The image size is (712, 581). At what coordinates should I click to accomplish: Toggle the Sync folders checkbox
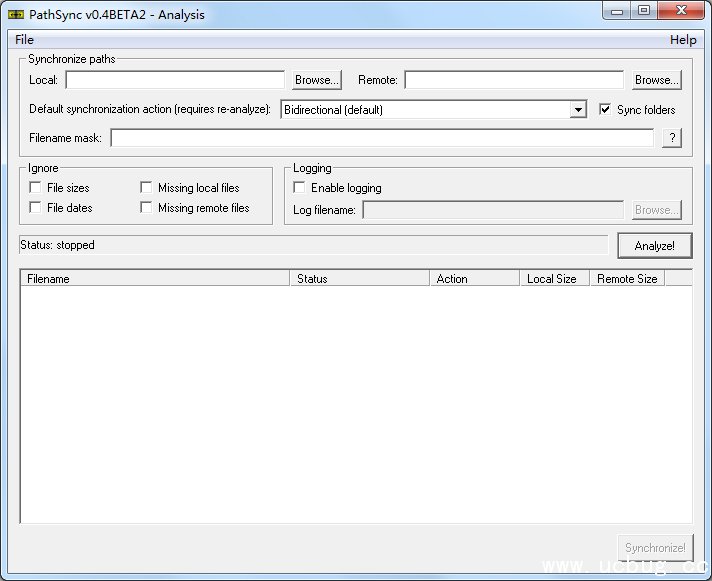605,110
